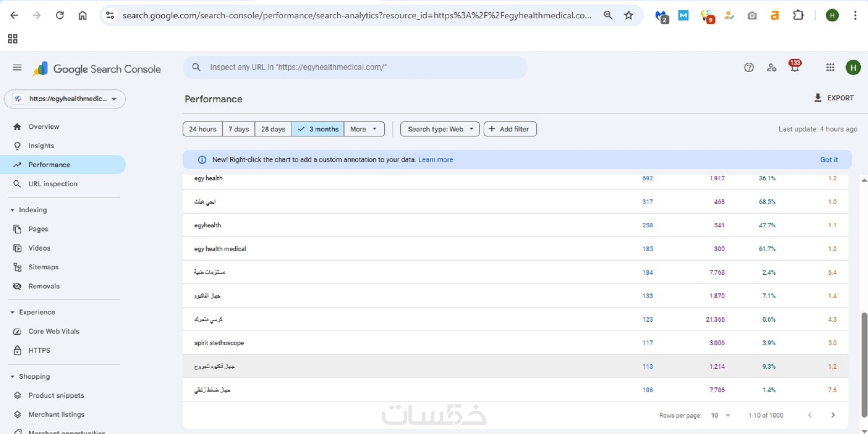Select the 3 months date range
The width and height of the screenshot is (868, 434).
pos(318,129)
